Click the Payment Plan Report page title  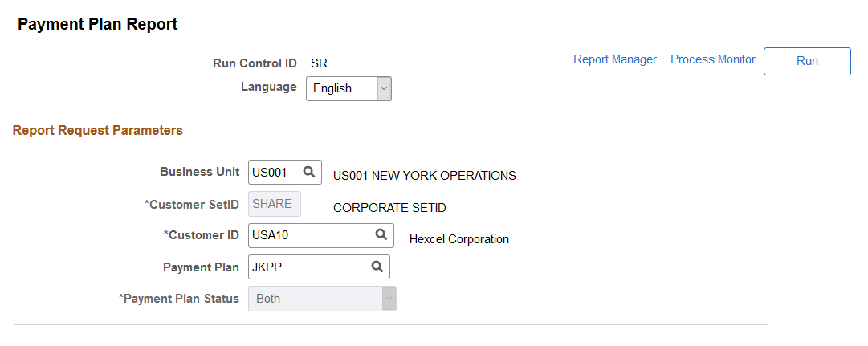point(97,25)
